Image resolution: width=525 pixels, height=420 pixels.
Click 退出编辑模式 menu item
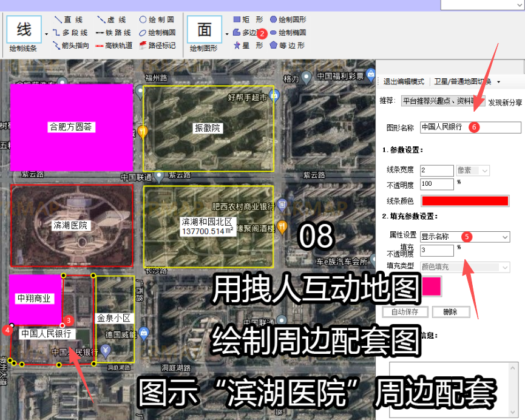point(404,81)
